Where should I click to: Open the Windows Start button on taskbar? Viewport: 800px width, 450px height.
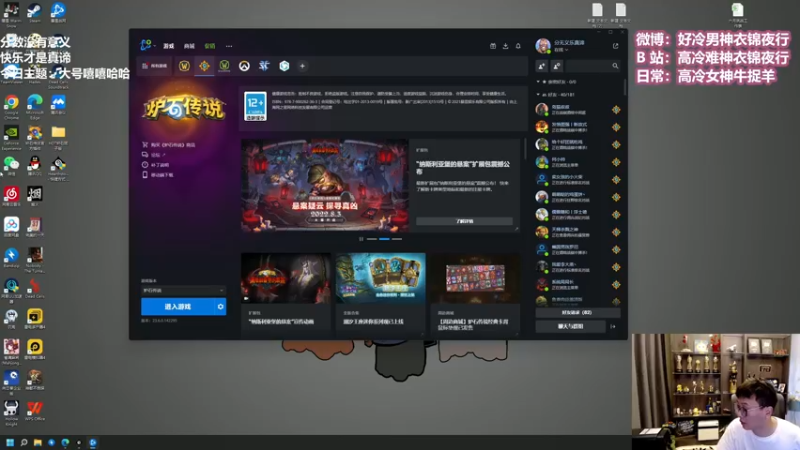pyautogui.click(x=10, y=442)
